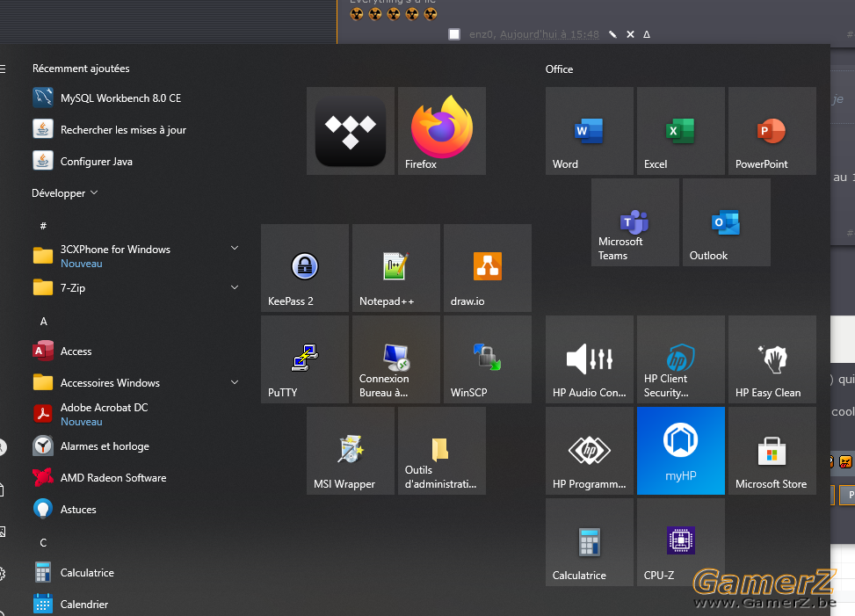Open Outils d'administration folder tile

(442, 451)
